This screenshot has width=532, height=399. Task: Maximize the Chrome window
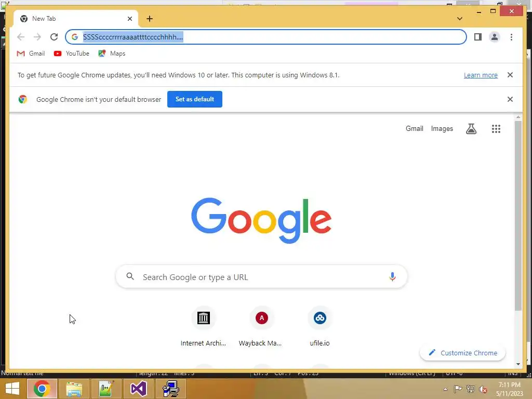(x=493, y=11)
